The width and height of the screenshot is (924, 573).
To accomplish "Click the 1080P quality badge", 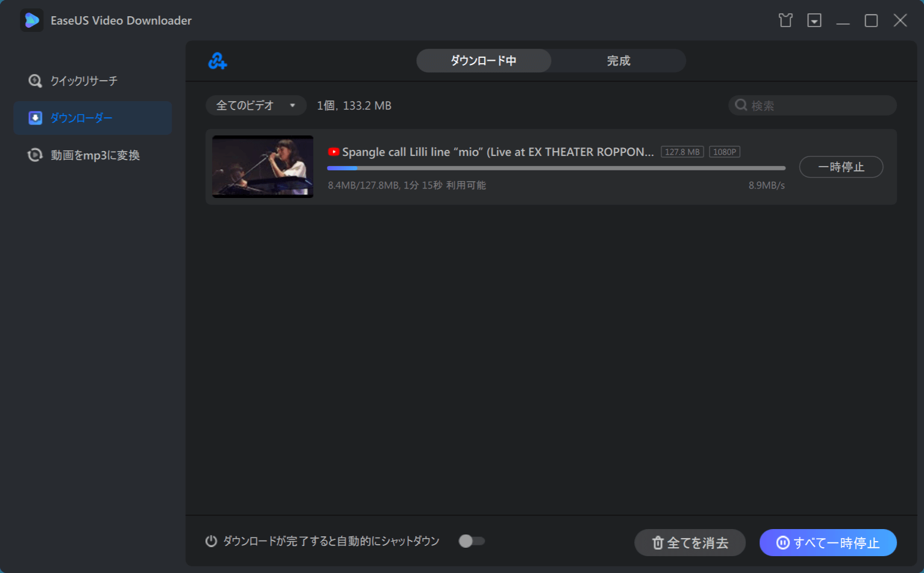I will pos(725,152).
